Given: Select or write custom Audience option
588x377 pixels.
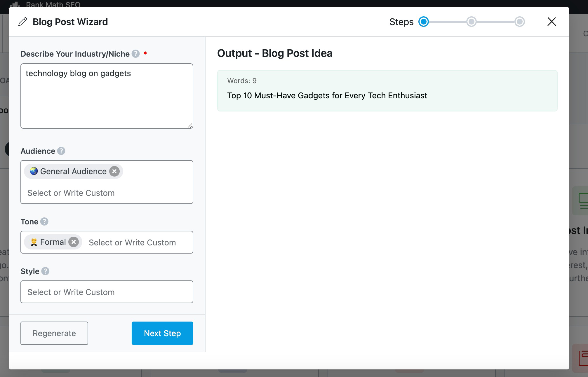Looking at the screenshot, I should click(71, 192).
